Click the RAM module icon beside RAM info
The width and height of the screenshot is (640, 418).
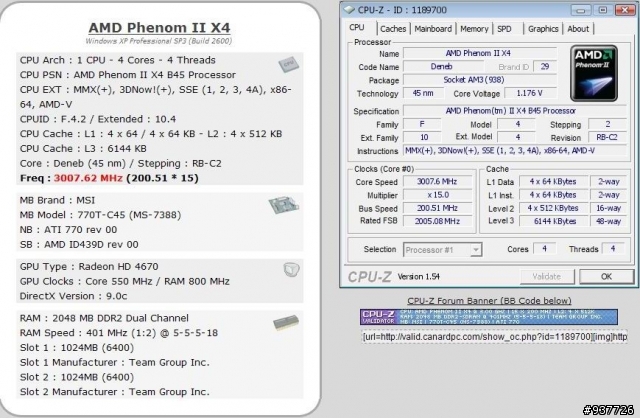[x=286, y=322]
